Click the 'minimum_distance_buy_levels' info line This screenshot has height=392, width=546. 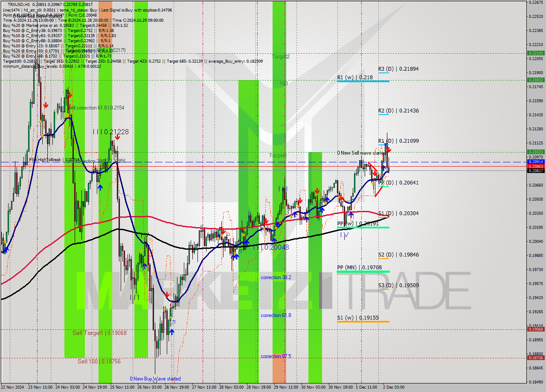coord(52,66)
